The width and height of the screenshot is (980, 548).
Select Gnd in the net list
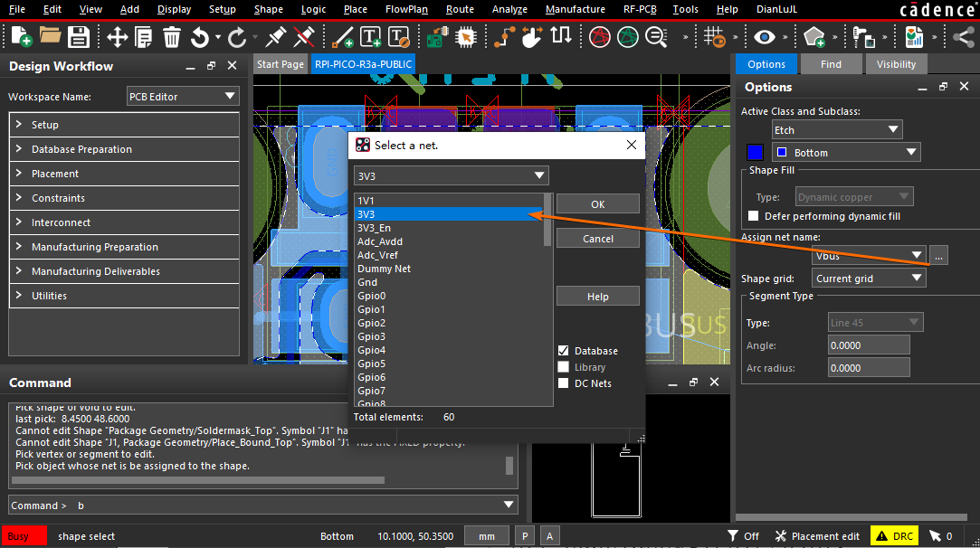(367, 282)
